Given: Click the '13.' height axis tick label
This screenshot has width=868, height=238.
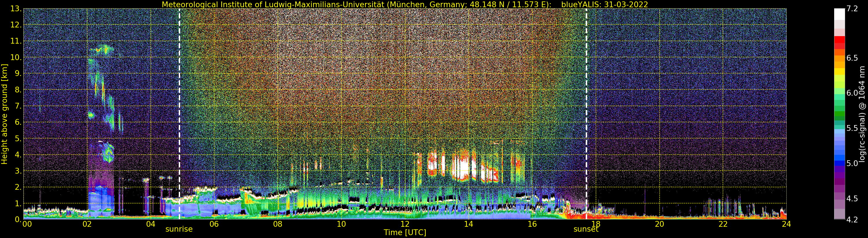Looking at the screenshot, I should [x=16, y=9].
